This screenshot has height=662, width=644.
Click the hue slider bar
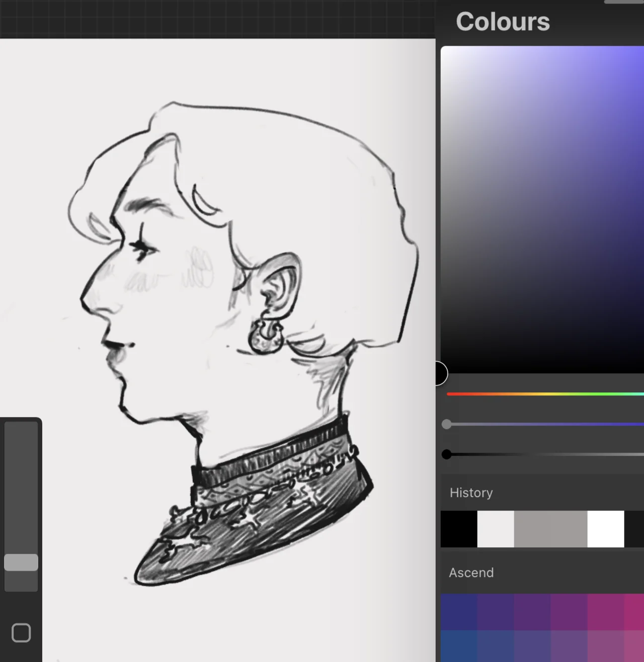[x=545, y=394]
